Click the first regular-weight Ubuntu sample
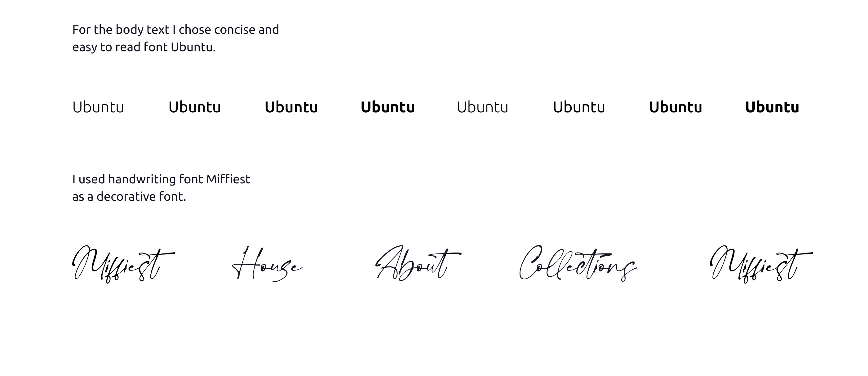 click(x=194, y=107)
